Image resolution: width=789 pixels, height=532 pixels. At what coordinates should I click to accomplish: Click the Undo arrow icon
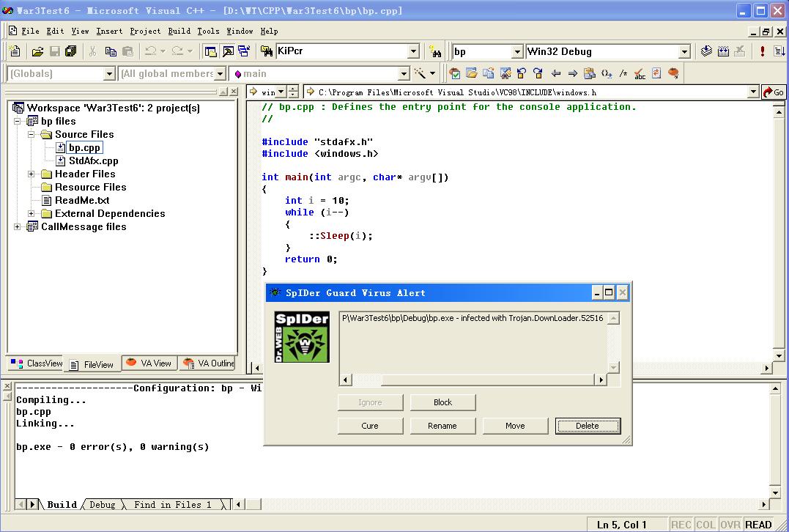(x=150, y=51)
